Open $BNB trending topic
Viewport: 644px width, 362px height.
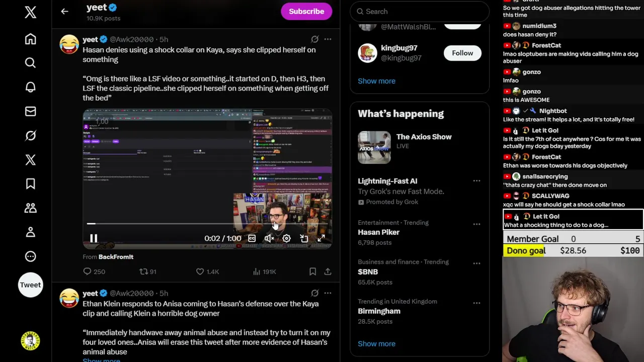click(368, 272)
